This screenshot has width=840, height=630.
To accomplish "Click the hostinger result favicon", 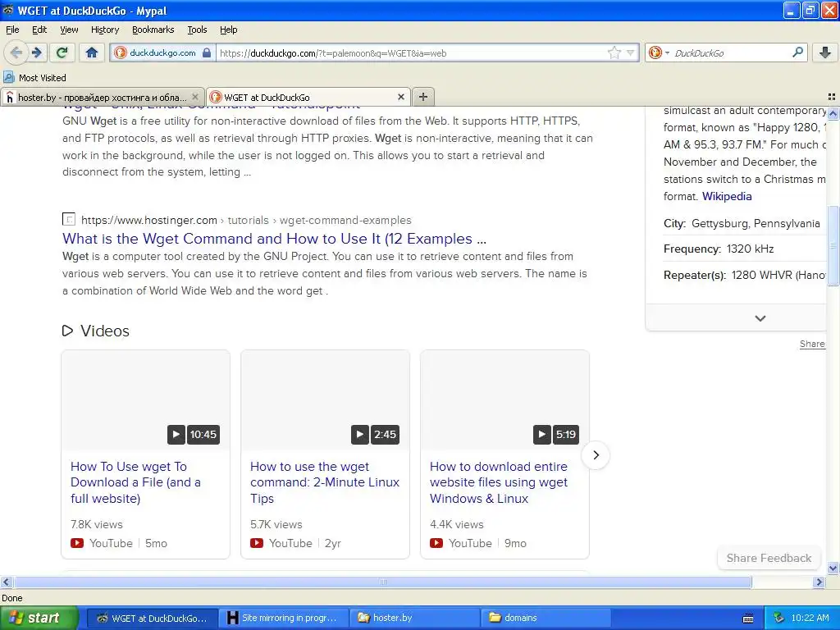I will tap(69, 219).
